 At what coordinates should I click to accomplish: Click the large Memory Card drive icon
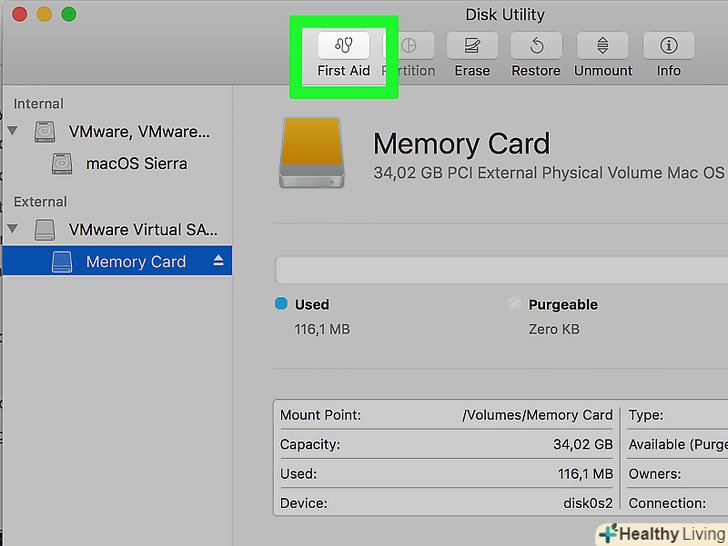[x=310, y=150]
